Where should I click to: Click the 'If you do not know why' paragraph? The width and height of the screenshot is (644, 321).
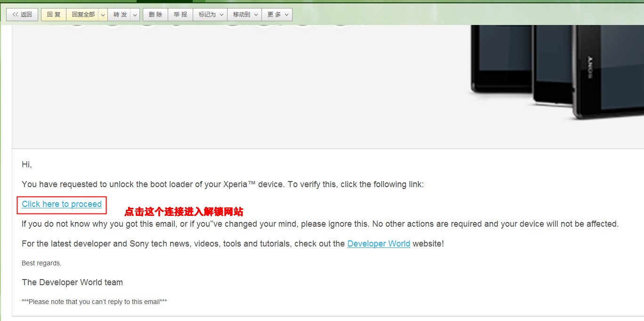click(x=320, y=224)
